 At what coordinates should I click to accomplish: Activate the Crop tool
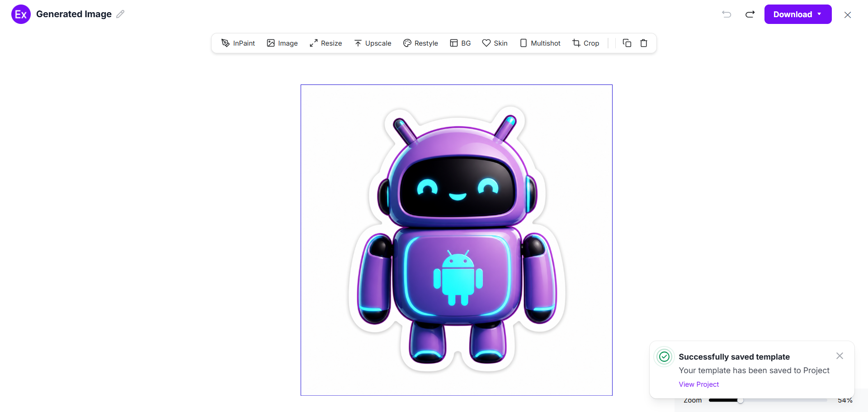[x=586, y=43]
